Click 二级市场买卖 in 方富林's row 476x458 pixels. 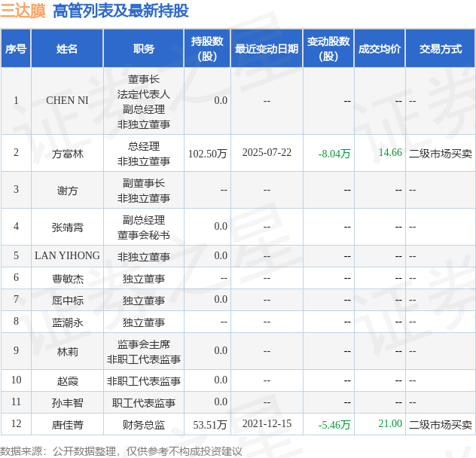pos(441,154)
